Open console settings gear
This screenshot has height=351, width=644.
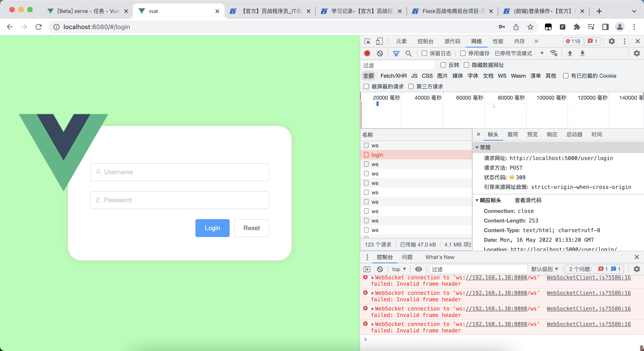click(637, 269)
